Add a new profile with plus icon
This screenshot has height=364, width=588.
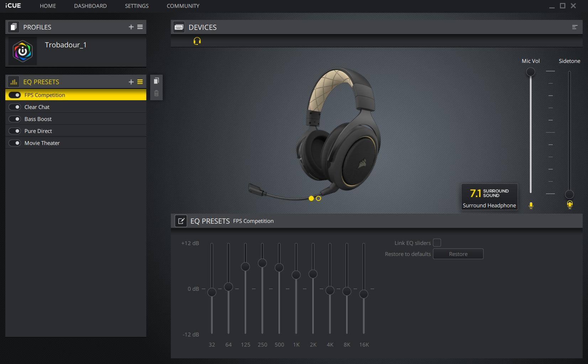131,27
